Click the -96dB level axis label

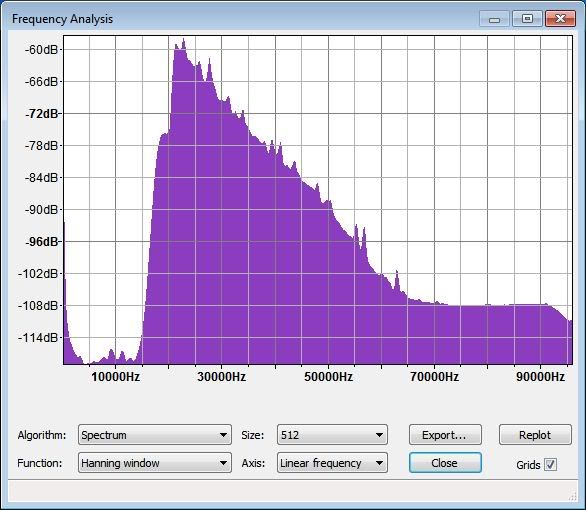click(42, 242)
